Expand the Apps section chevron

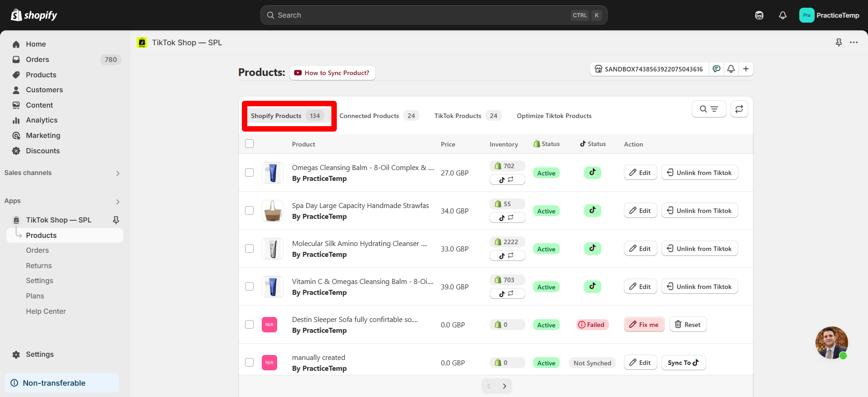[118, 202]
